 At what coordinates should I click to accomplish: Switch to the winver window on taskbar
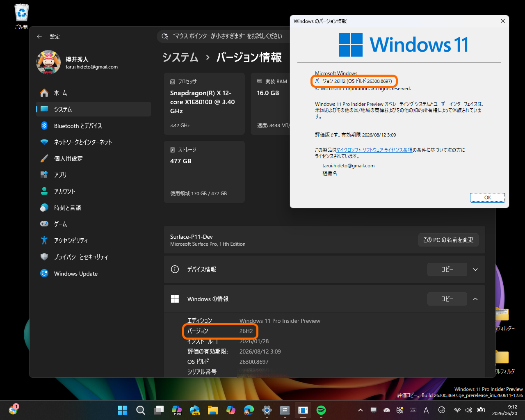[303, 410]
